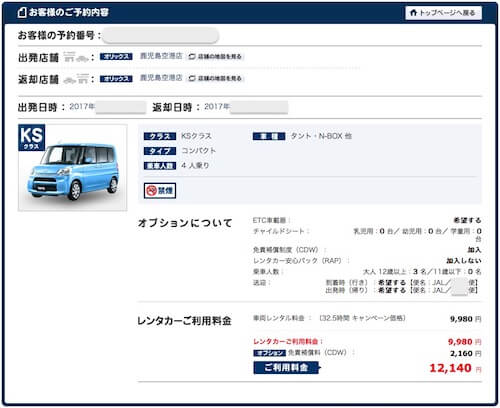Click the 鹿児島空港店 link in the 出発店舗 row
500x408 pixels.
161,56
